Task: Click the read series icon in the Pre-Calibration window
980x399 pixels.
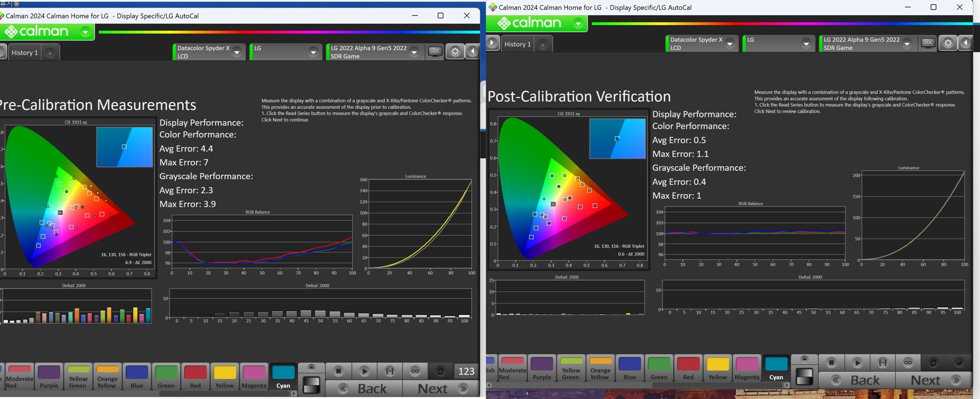Action: coord(389,371)
